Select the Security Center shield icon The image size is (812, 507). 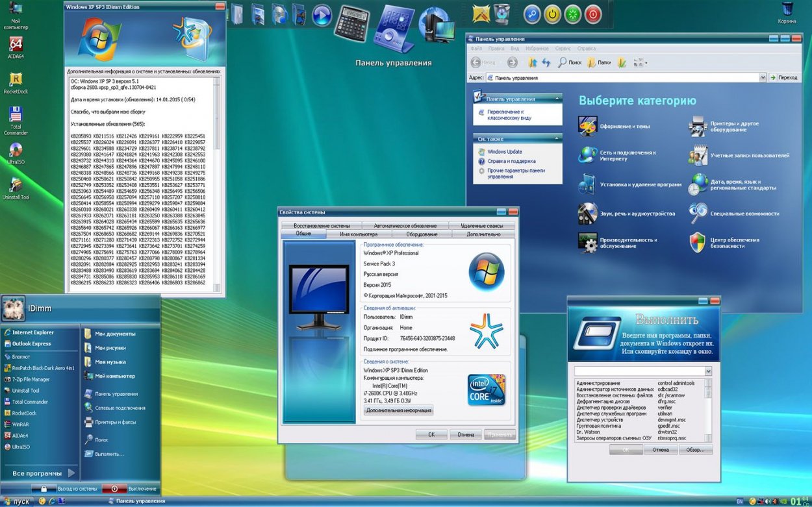pyautogui.click(x=697, y=242)
